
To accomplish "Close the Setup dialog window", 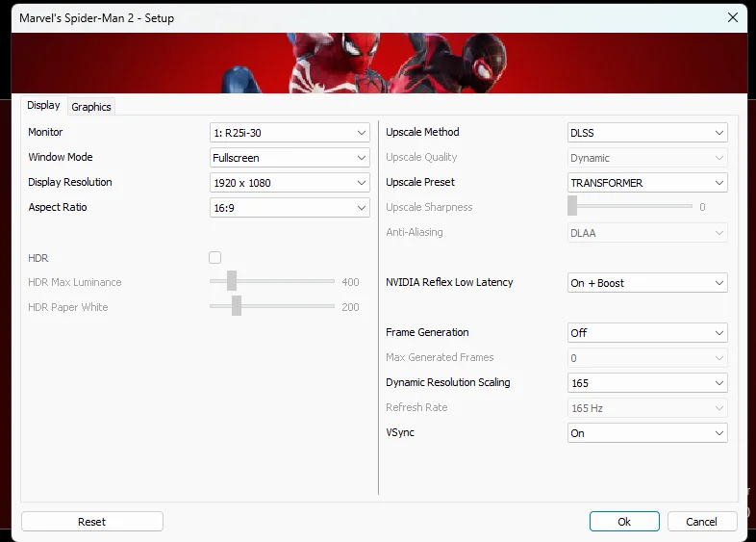I will coord(733,18).
